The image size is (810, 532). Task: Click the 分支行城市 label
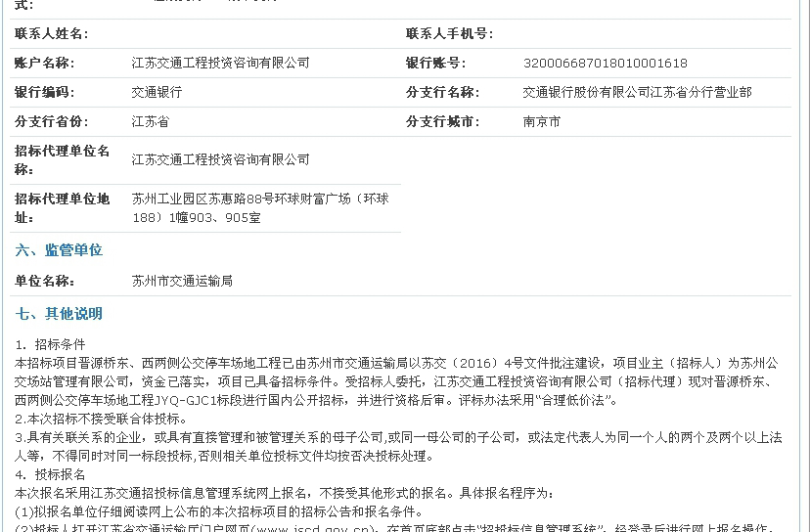click(x=442, y=122)
